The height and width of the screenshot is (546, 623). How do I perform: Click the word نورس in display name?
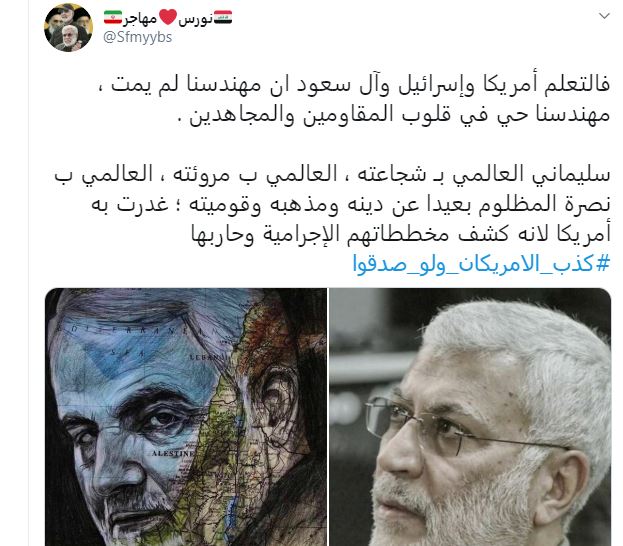(x=195, y=18)
